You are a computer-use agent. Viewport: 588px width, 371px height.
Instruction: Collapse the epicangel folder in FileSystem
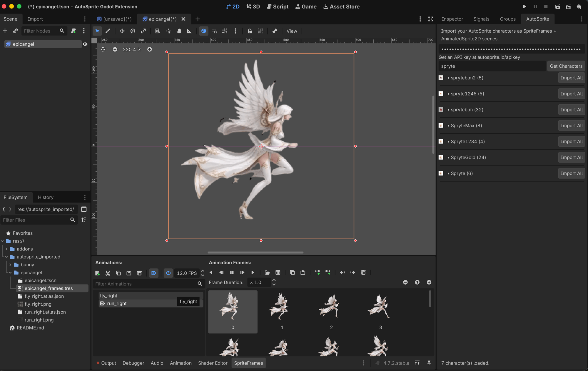pyautogui.click(x=10, y=273)
